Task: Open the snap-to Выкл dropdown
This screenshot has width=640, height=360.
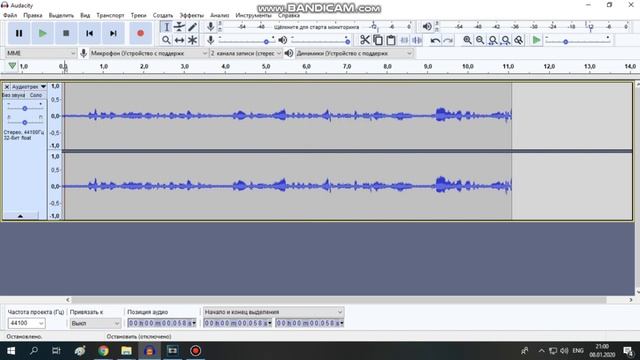Action: 96,323
